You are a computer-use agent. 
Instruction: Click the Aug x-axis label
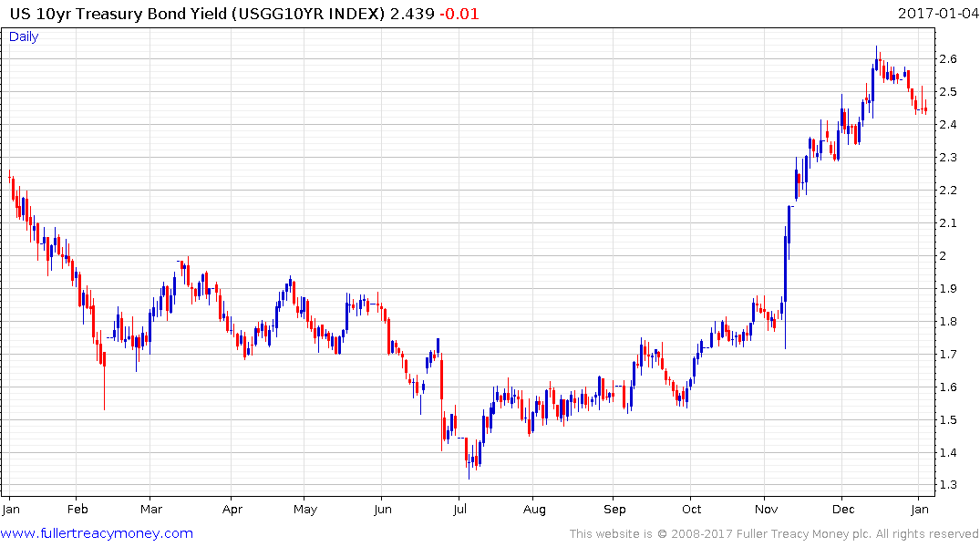tap(534, 510)
